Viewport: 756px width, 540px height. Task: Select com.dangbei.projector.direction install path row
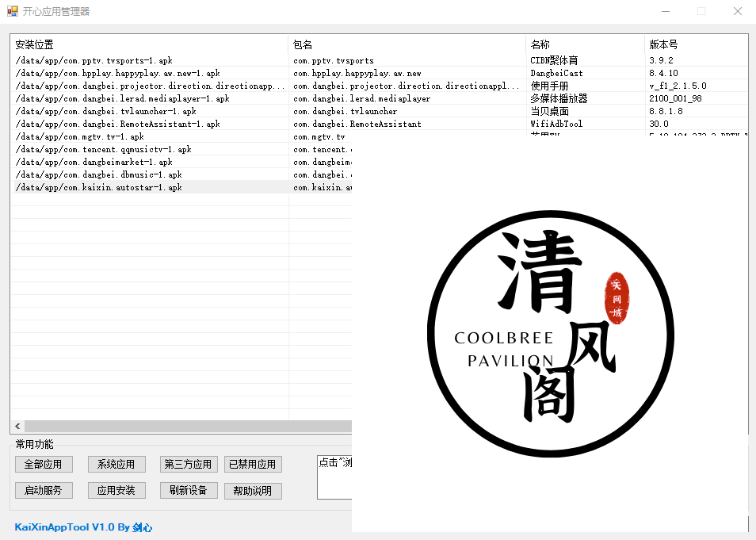(x=150, y=86)
